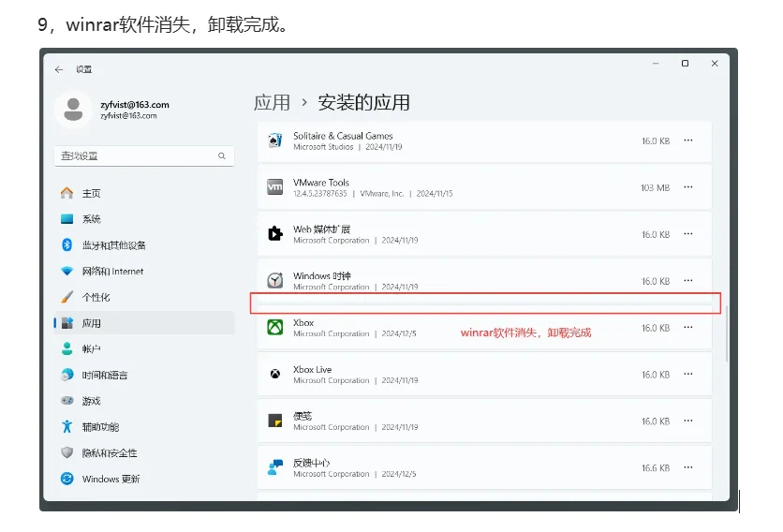Image resolution: width=783 pixels, height=532 pixels.
Task: Open more options for Solitaire & Casual Games
Action: (688, 140)
